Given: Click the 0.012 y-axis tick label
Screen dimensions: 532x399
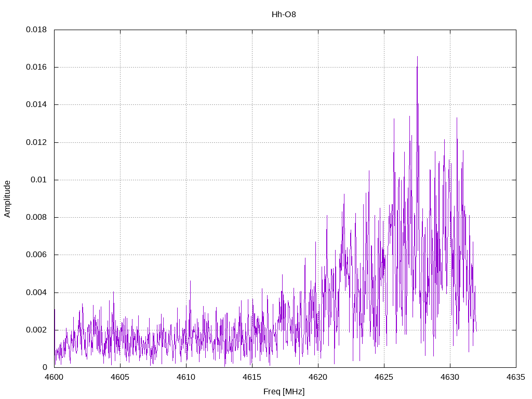Looking at the screenshot, I should pyautogui.click(x=36, y=142).
